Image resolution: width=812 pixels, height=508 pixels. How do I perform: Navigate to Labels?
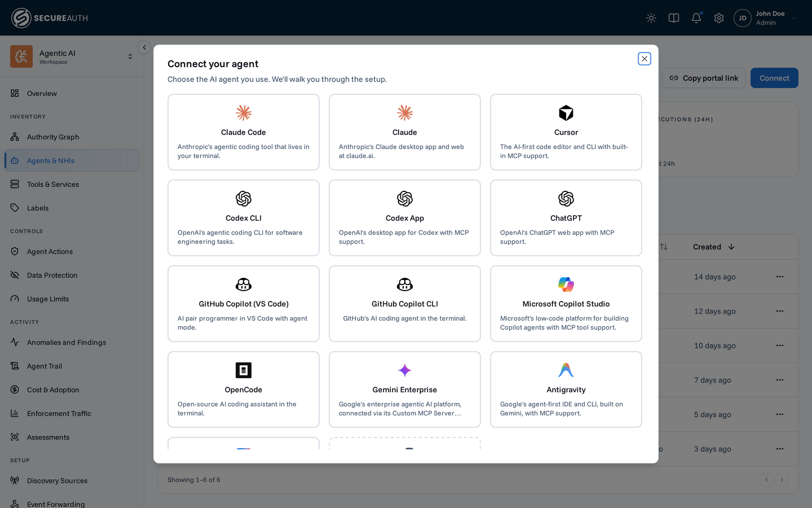(x=72, y=208)
